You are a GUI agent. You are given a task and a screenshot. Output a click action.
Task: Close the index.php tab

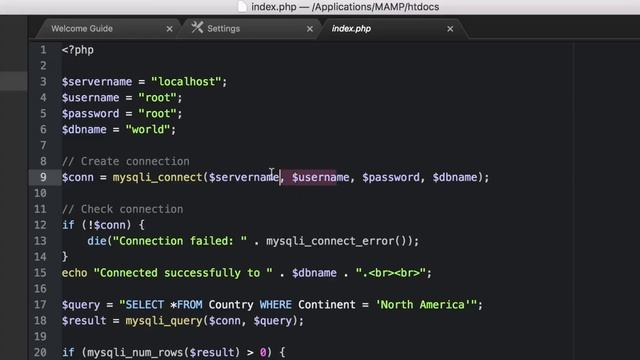[450, 29]
